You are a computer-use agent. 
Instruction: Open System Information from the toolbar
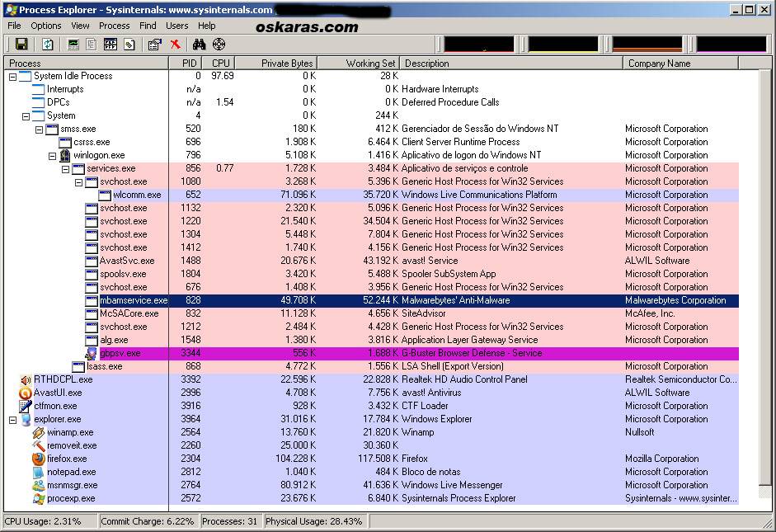(73, 45)
